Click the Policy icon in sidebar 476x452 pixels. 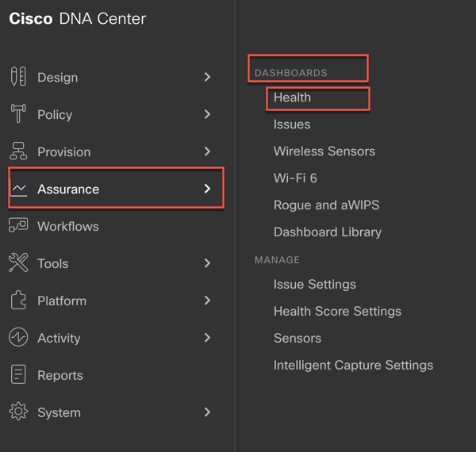[x=18, y=113]
